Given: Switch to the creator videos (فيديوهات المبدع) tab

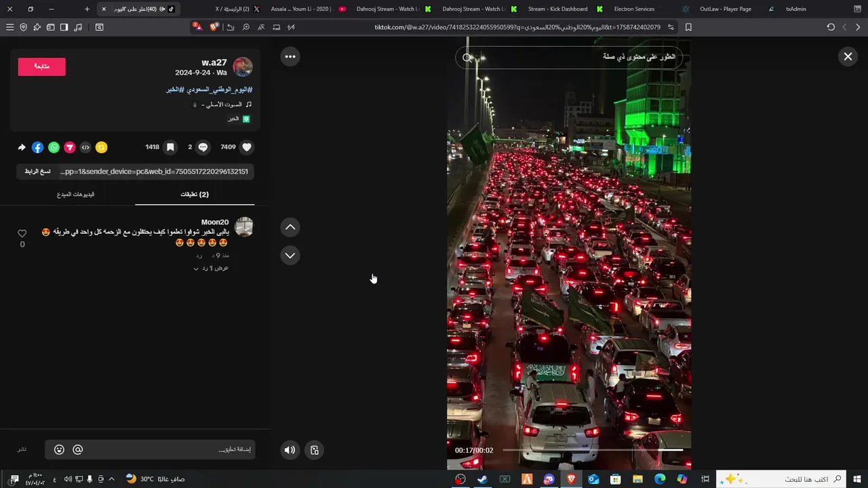Looking at the screenshot, I should click(x=75, y=195).
